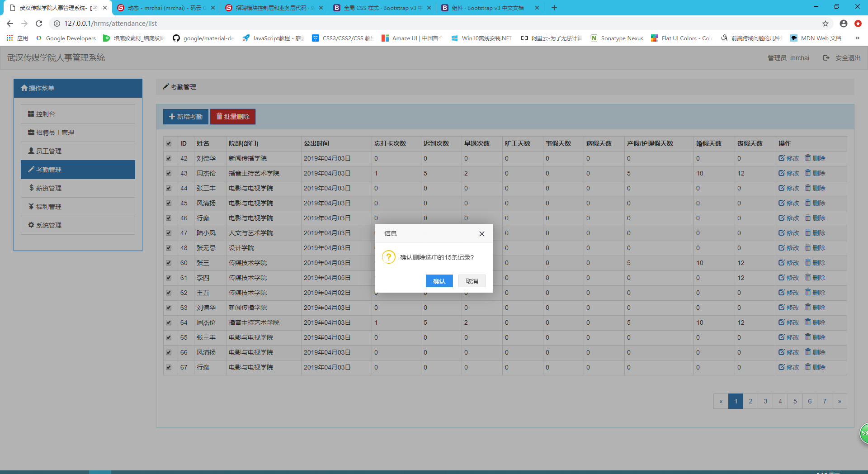Click 新增考勤 add attendance button
Image resolution: width=868 pixels, height=474 pixels.
click(x=186, y=117)
